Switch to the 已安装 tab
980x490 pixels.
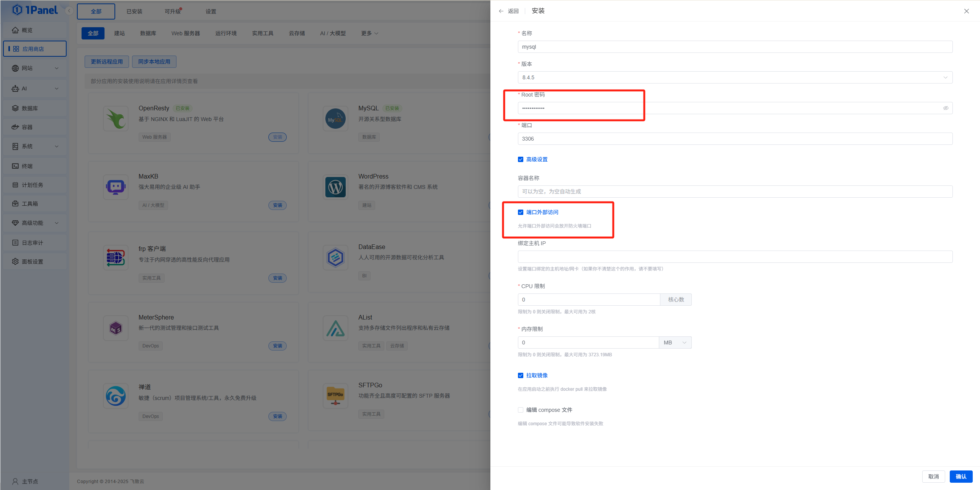(x=134, y=11)
